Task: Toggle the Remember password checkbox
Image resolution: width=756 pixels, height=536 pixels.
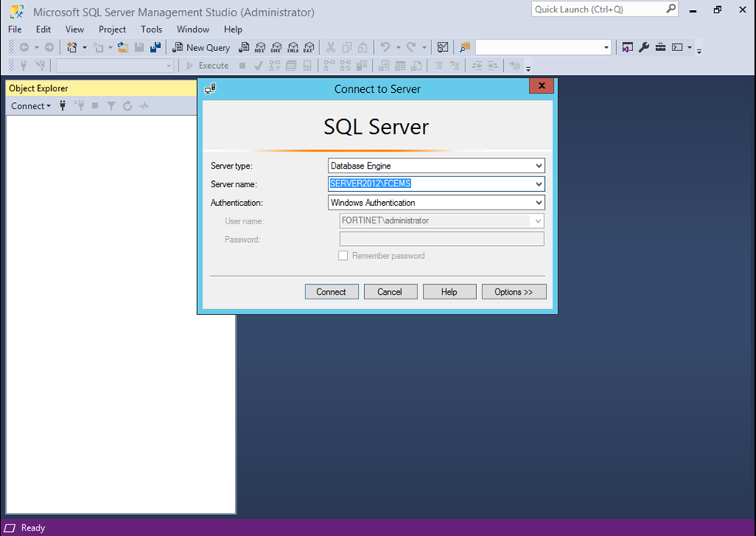Action: [343, 256]
